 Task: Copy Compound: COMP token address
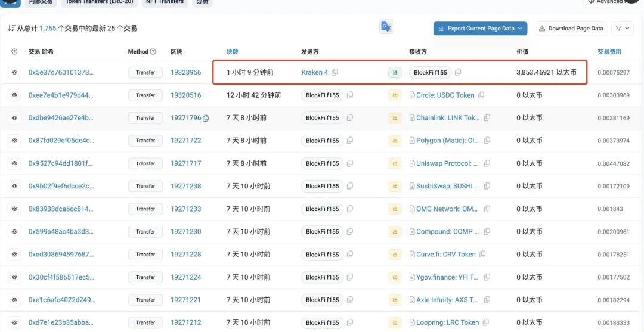(x=487, y=232)
